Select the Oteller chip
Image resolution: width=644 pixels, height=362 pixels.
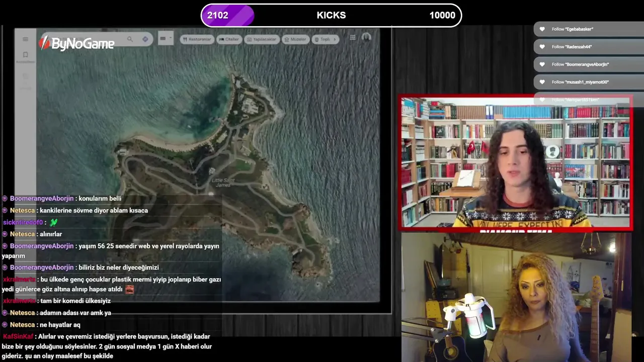pyautogui.click(x=229, y=39)
